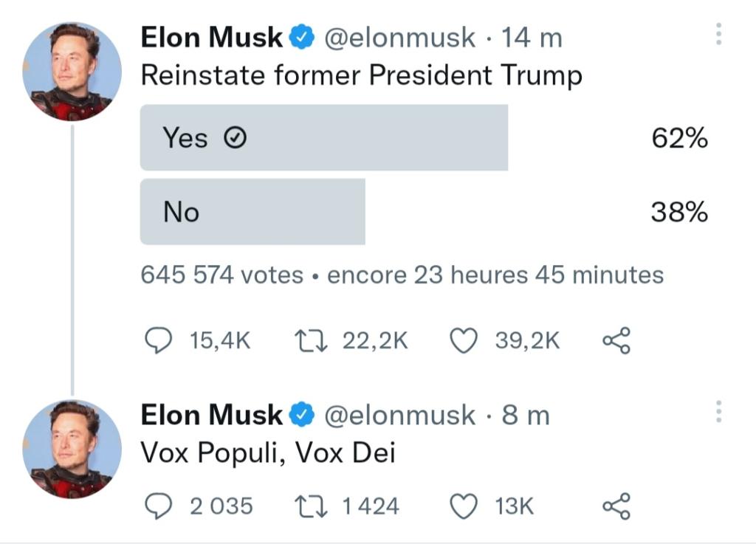Screen dimensions: 756x544
Task: Share the Vox Populi, Vox Dei tweet
Action: pos(616,506)
